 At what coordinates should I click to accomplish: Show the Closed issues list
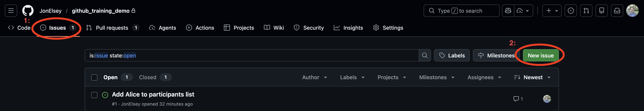click(x=148, y=77)
